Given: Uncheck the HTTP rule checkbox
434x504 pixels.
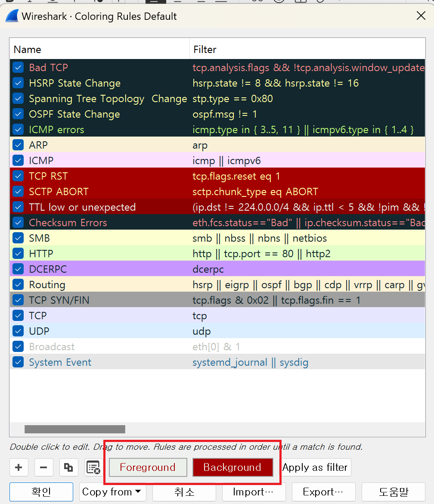Looking at the screenshot, I should coord(19,254).
